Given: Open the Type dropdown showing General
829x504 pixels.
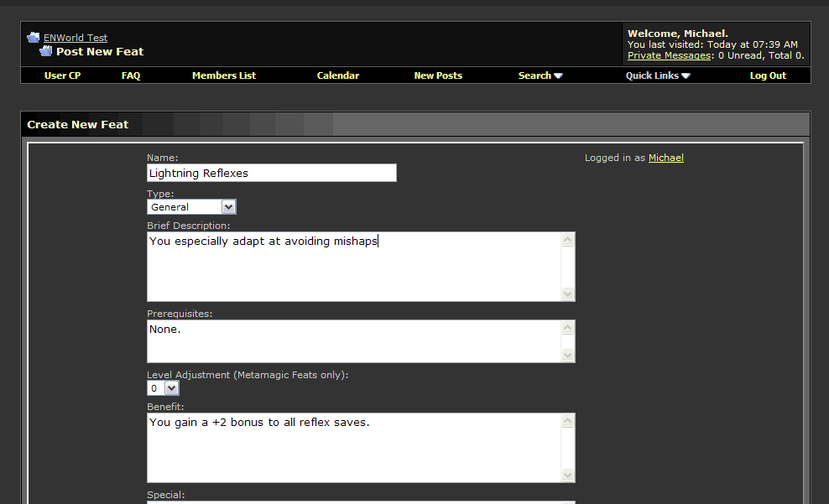Looking at the screenshot, I should pyautogui.click(x=191, y=206).
